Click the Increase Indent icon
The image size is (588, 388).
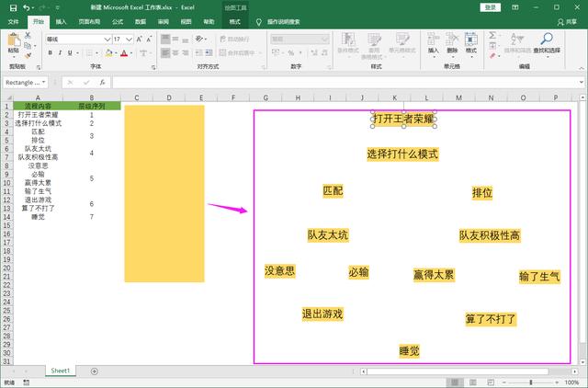tap(209, 53)
